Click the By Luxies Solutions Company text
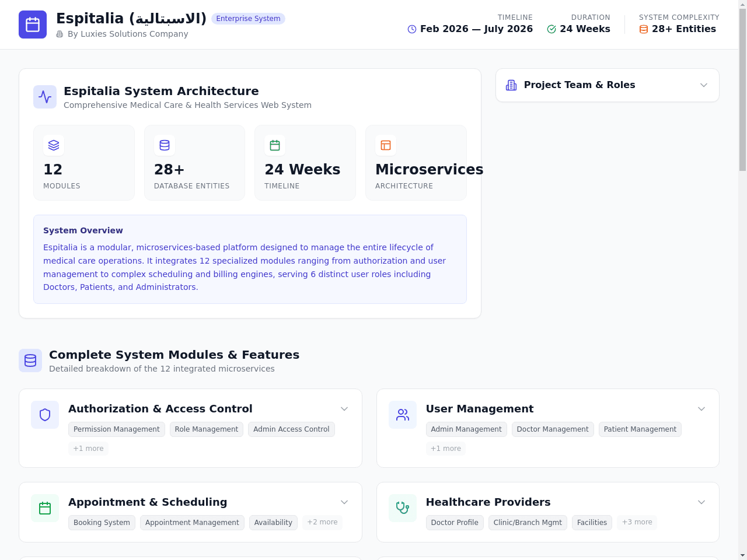747x560 pixels. (x=128, y=34)
